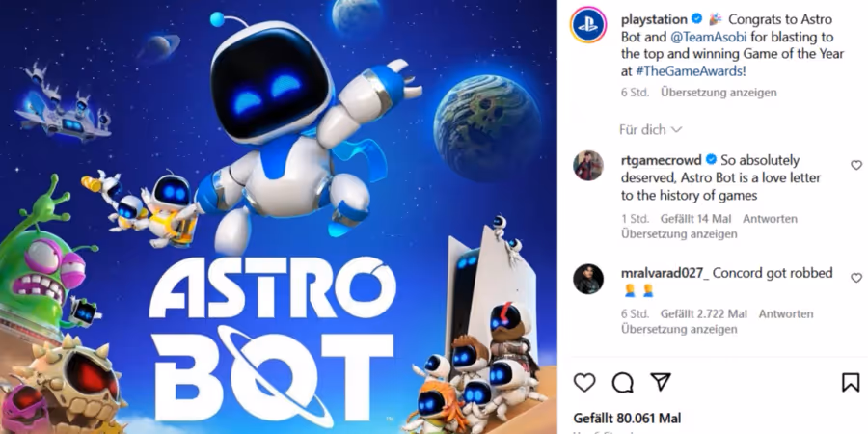This screenshot has height=434, width=868.
Task: Show translation of rtgamecrowd comment
Action: pos(679,234)
